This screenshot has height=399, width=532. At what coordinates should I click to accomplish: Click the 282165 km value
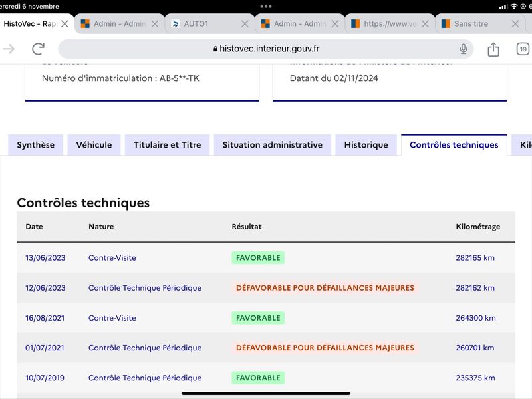[475, 258]
